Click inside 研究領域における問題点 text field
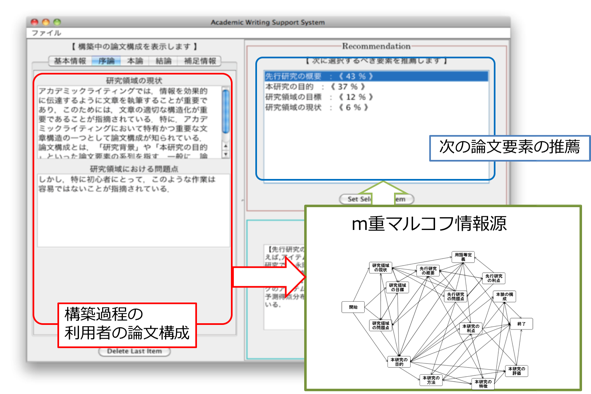The width and height of the screenshot is (591, 394). point(133,210)
